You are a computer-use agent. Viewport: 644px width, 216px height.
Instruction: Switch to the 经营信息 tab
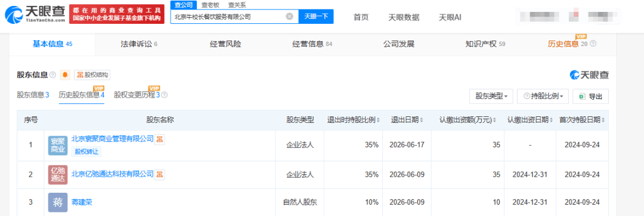(312, 44)
